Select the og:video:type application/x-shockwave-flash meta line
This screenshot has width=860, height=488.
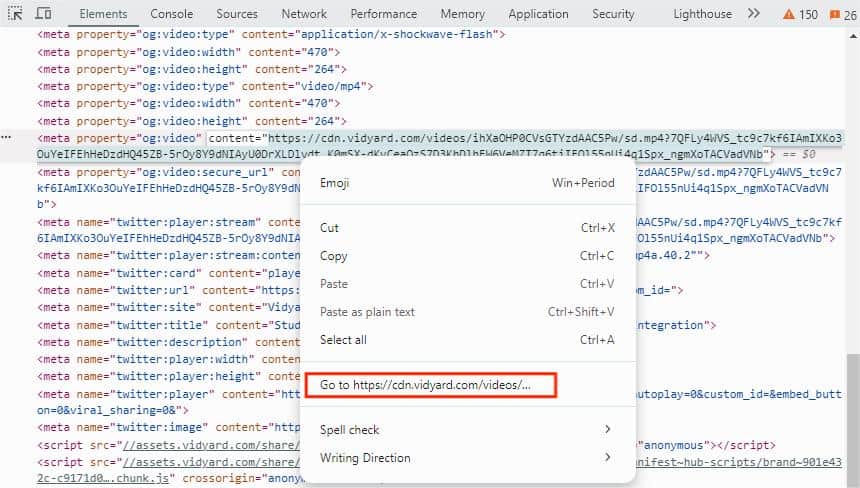pyautogui.click(x=271, y=35)
